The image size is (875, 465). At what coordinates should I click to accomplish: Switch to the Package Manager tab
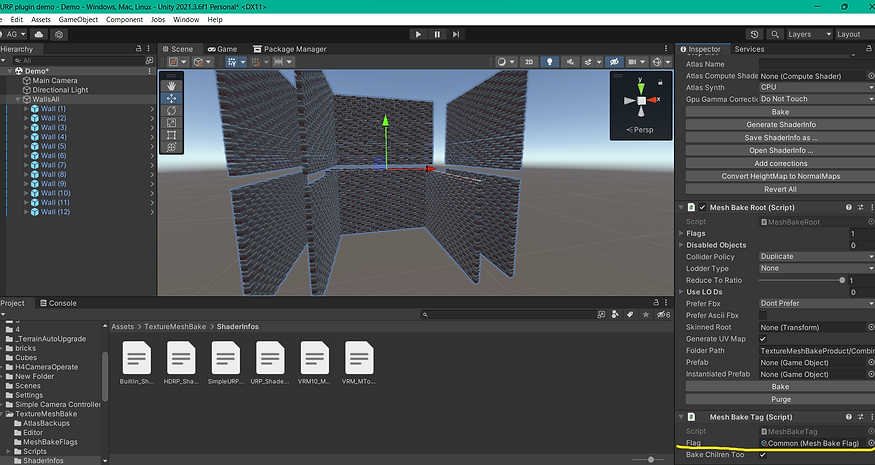289,49
